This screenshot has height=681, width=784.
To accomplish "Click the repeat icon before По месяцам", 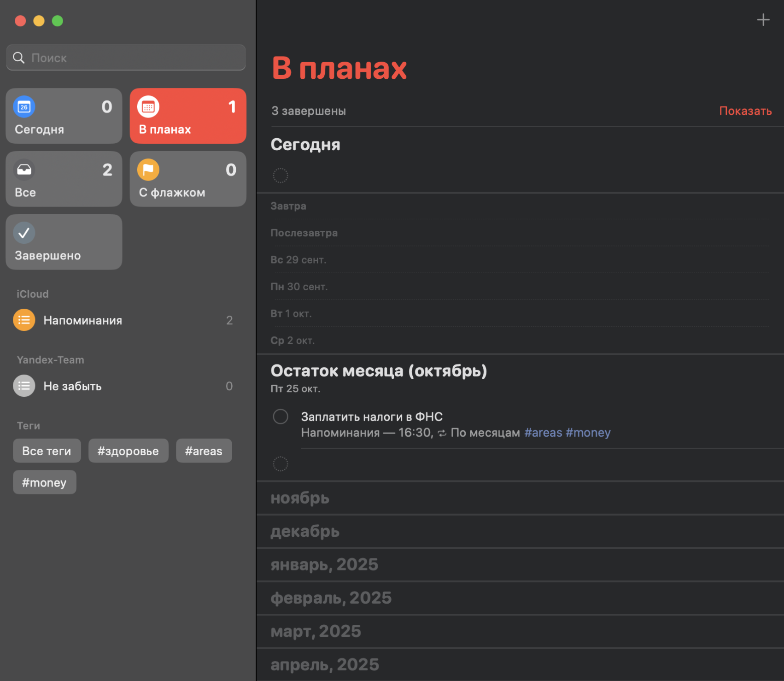I will [442, 433].
